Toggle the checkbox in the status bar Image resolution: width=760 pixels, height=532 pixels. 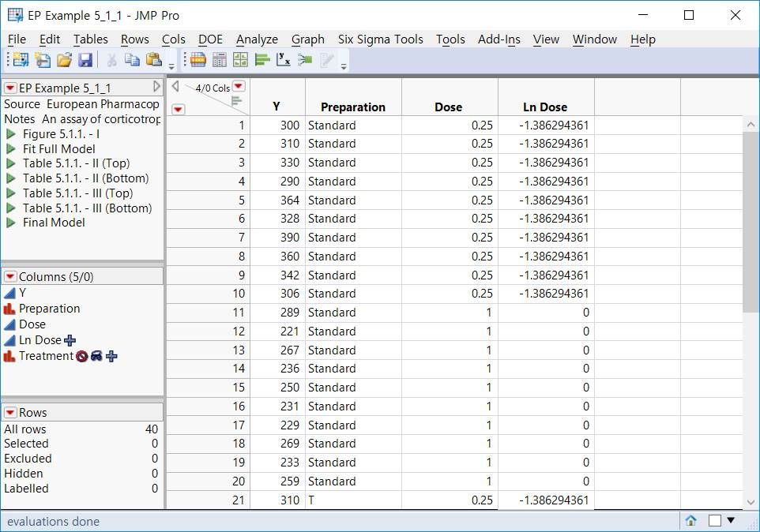click(714, 521)
